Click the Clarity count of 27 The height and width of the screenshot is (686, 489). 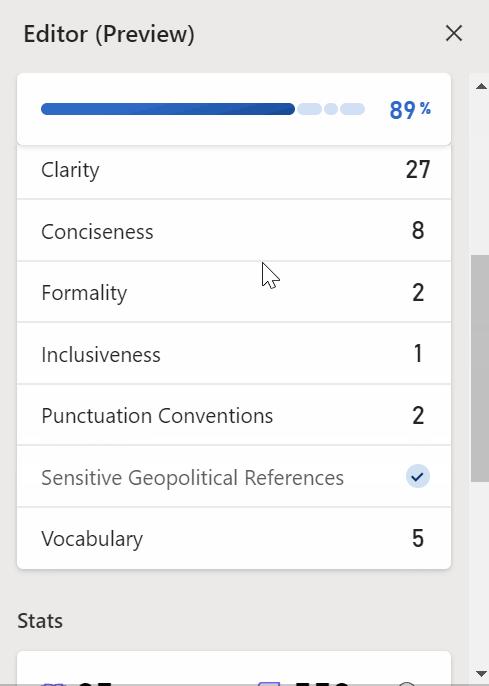418,169
